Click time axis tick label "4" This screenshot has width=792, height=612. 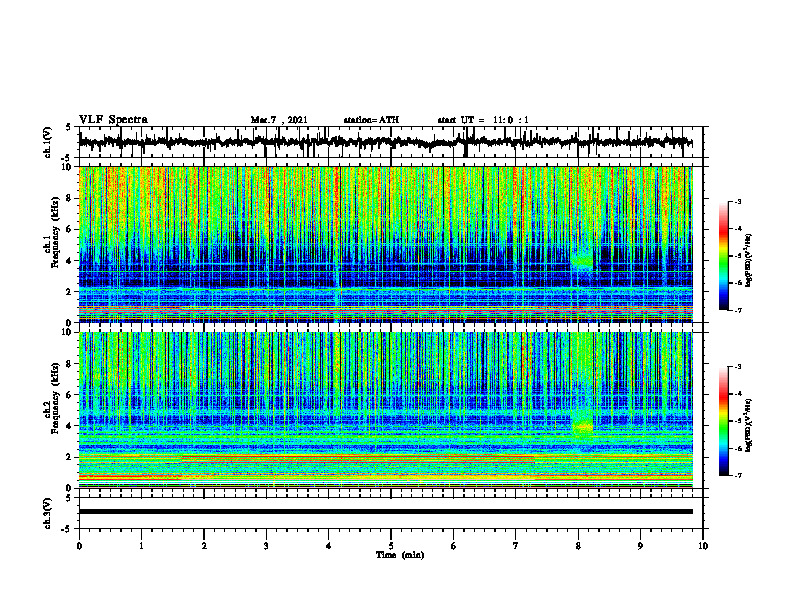pos(329,546)
